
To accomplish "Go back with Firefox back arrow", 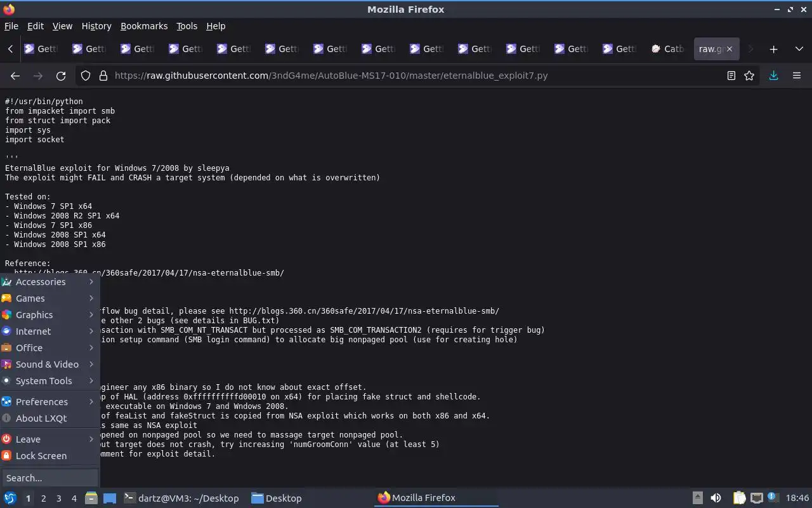I will click(x=15, y=76).
